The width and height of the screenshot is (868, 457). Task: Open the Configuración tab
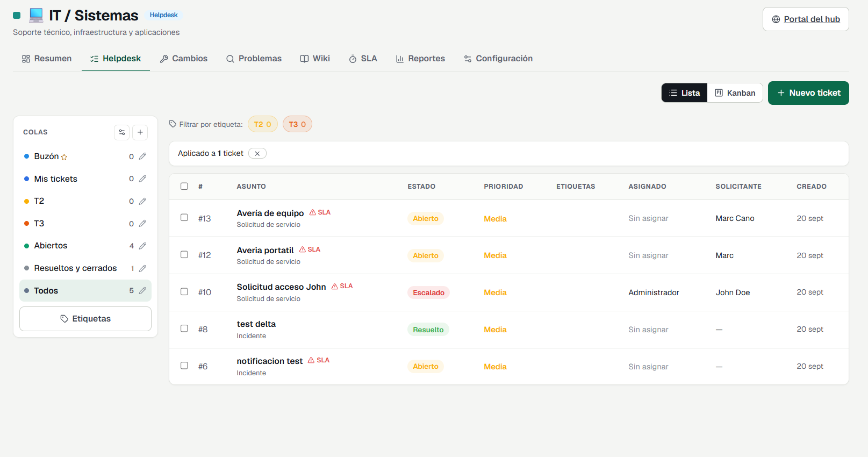498,59
